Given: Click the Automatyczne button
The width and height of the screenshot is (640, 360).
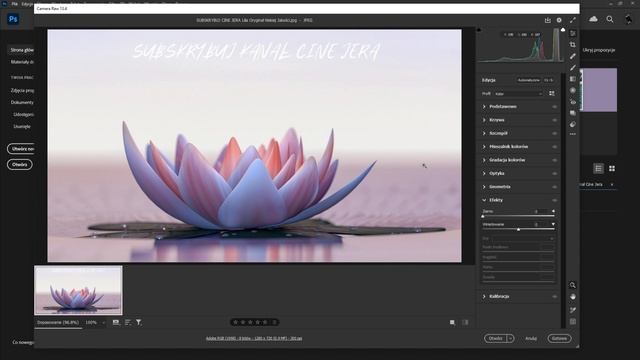Looking at the screenshot, I should (x=528, y=80).
